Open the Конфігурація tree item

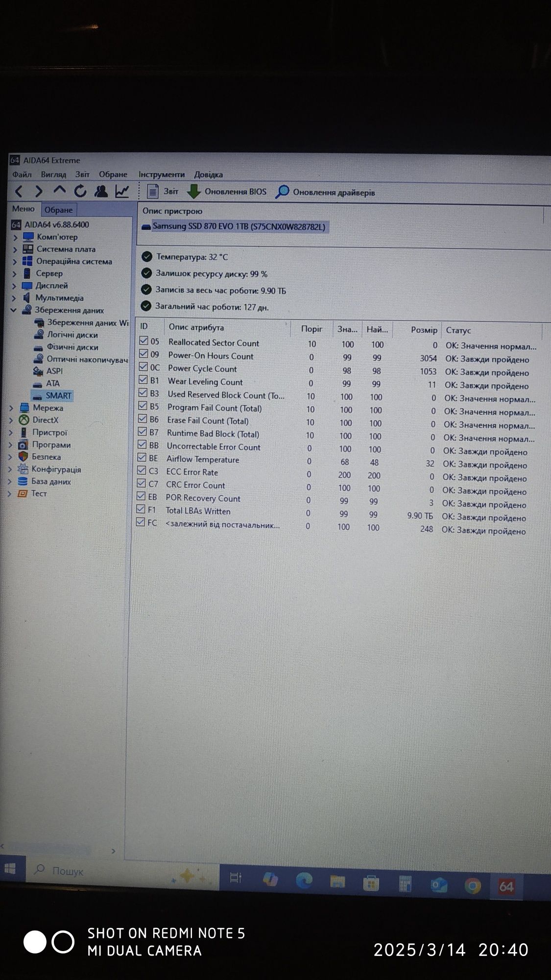pos(50,469)
